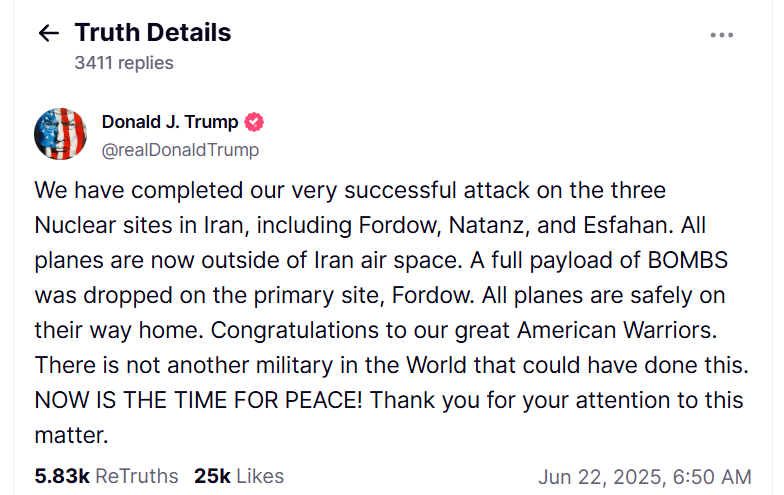Open the ReTruths label list

(136, 476)
